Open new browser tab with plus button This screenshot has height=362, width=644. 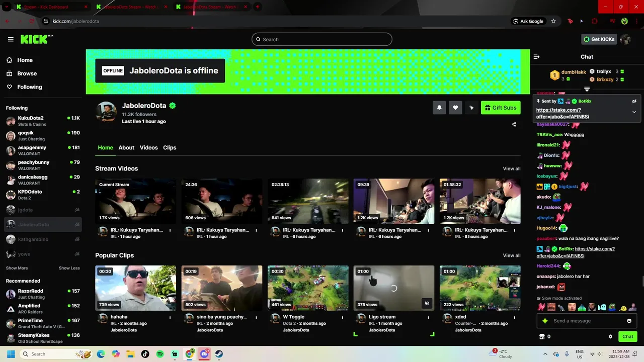(x=258, y=7)
